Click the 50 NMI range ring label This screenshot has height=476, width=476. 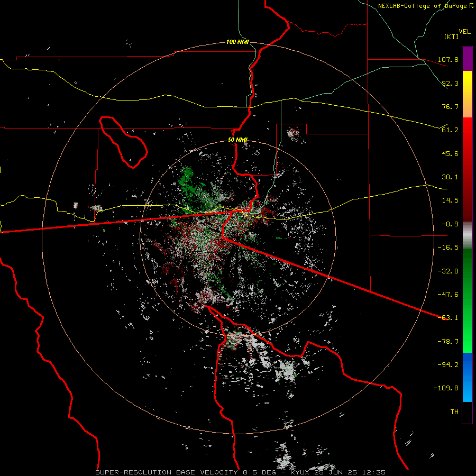point(237,140)
